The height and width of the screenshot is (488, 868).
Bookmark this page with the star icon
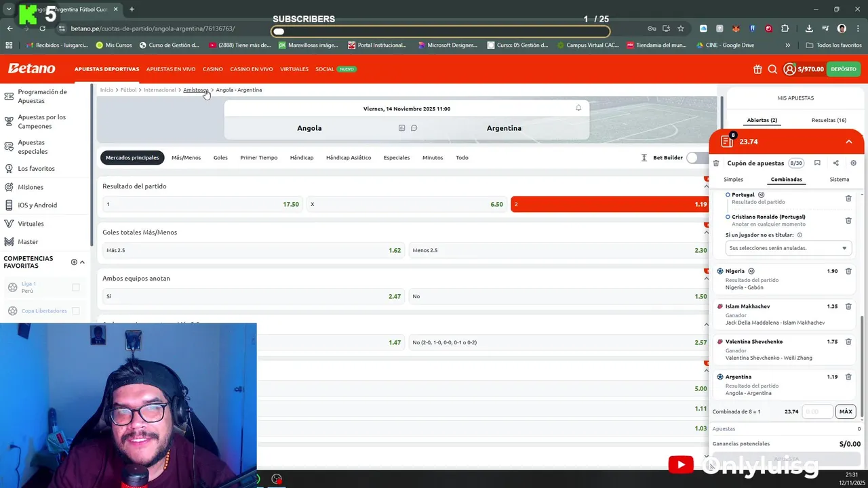(681, 28)
